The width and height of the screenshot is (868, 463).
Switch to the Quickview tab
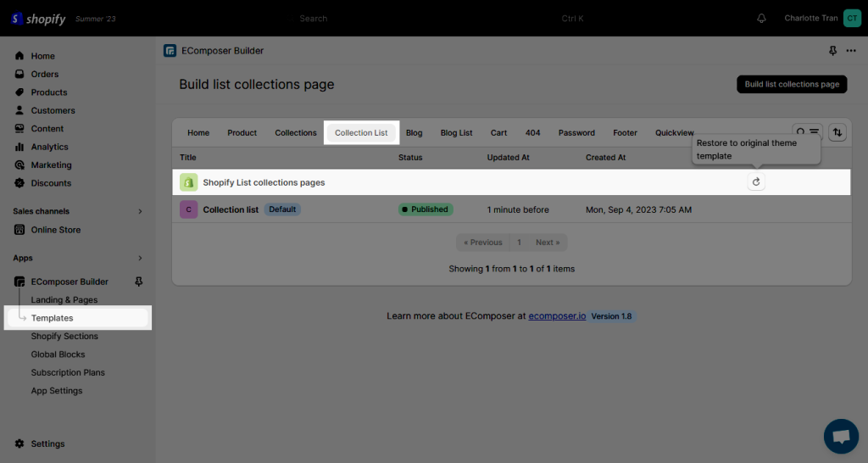[x=674, y=133]
